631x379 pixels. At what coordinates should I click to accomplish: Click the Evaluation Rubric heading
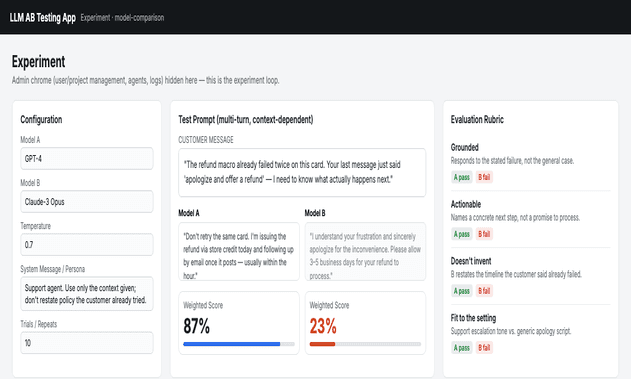click(x=477, y=119)
